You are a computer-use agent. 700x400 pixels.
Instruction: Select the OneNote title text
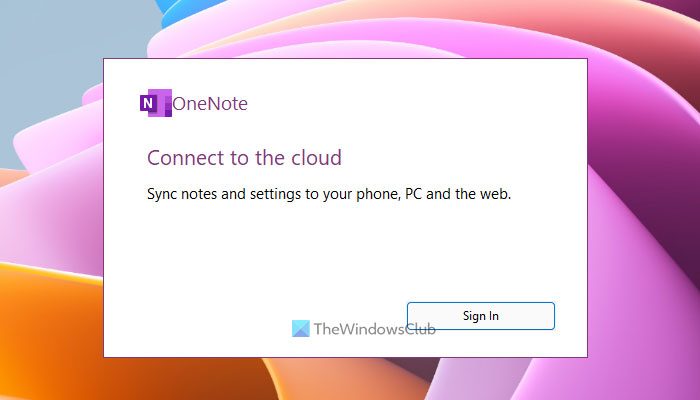(x=210, y=104)
